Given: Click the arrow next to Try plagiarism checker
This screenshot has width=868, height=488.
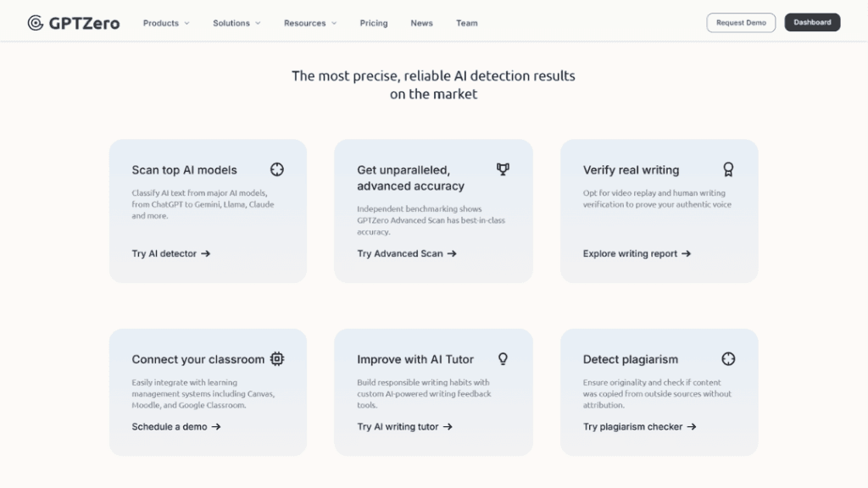Looking at the screenshot, I should click(692, 427).
